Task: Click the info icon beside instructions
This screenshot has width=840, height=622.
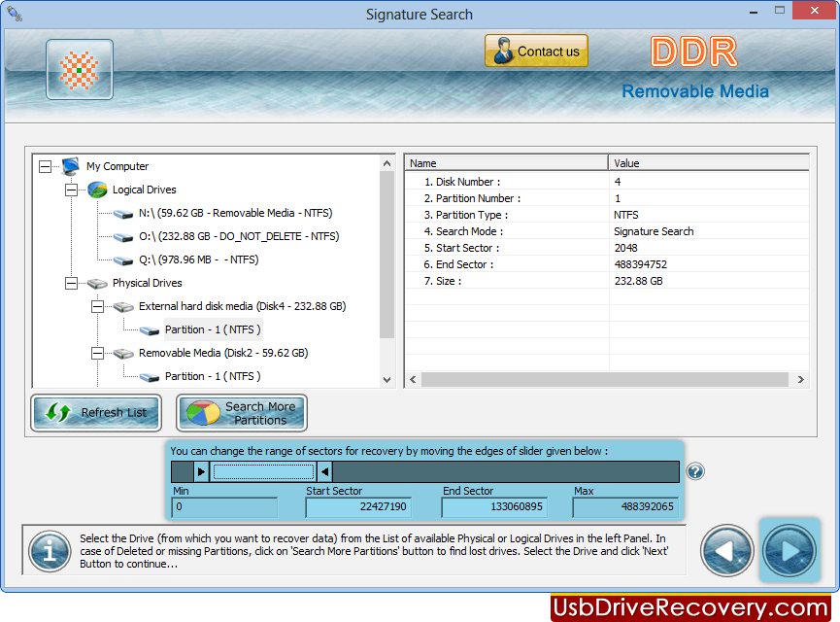Action: click(50, 551)
